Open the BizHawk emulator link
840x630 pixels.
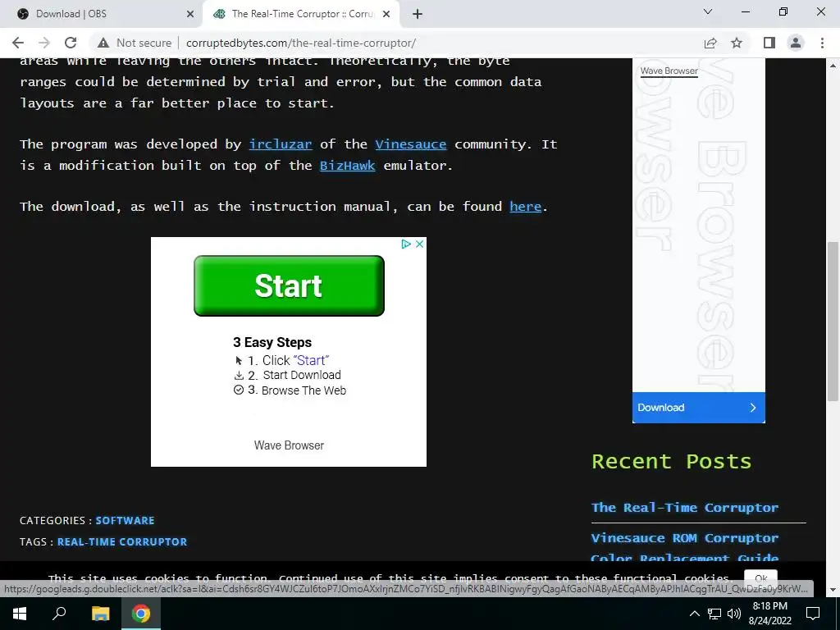click(347, 166)
